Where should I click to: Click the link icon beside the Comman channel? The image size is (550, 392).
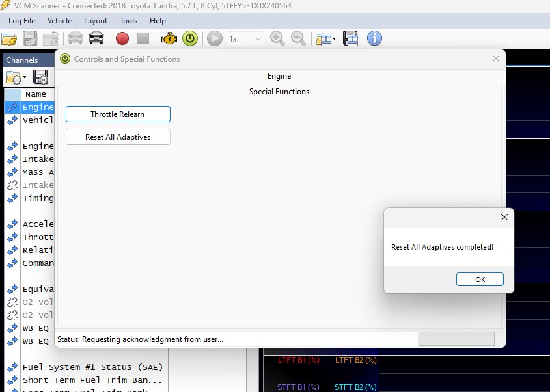coord(12,263)
